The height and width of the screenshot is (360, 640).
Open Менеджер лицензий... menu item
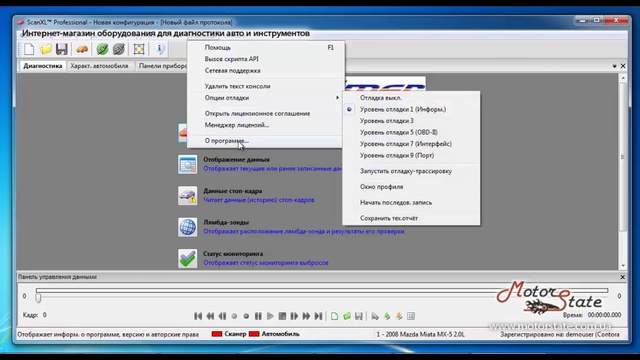pyautogui.click(x=265, y=125)
